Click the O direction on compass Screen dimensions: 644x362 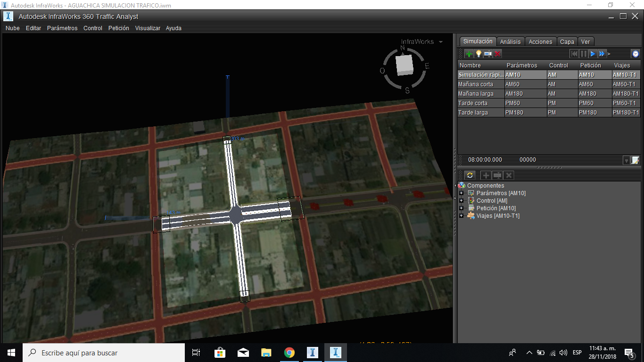pos(382,71)
